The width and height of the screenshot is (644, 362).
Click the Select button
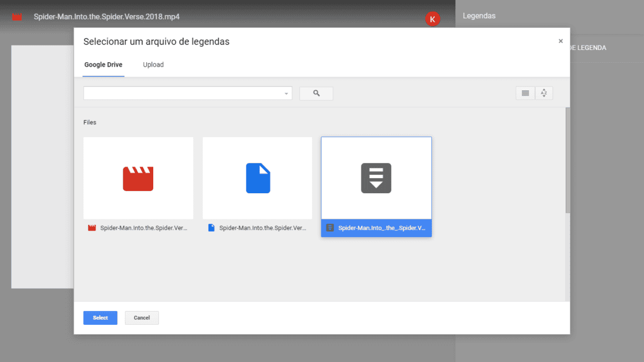[100, 318]
